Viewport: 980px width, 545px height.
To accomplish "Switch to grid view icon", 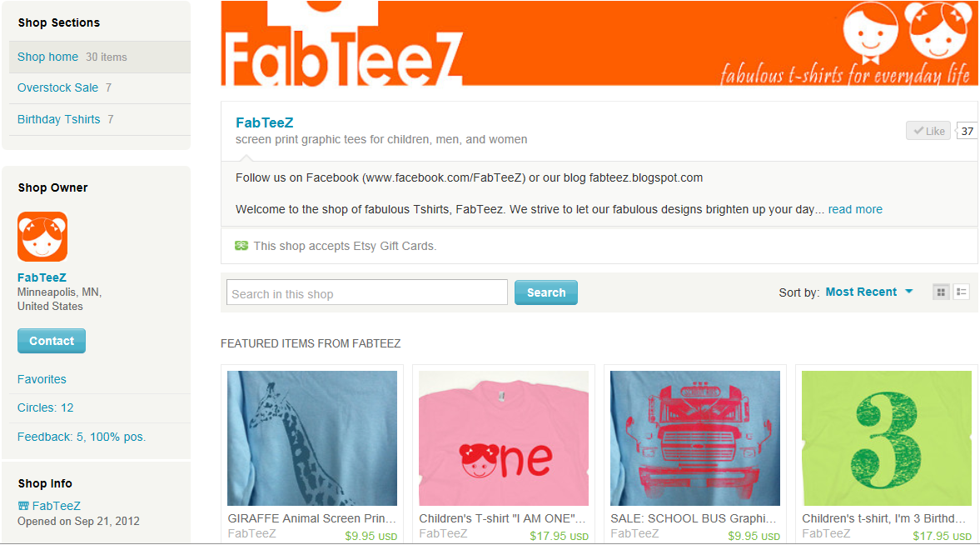I will 941,292.
